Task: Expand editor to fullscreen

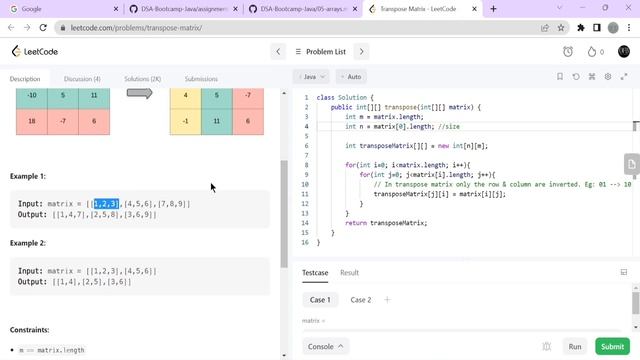Action: point(624,76)
